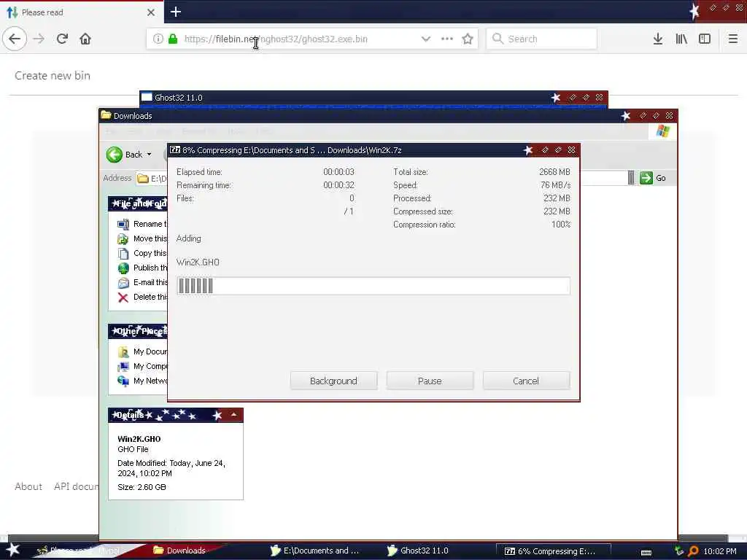
Task: Open the address bar history dropdown
Action: tap(426, 39)
